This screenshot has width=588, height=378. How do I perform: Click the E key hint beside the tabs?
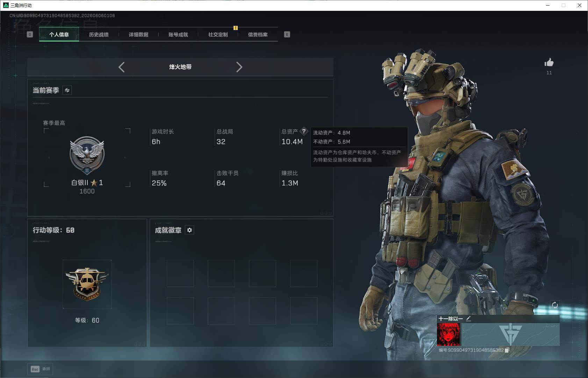(x=287, y=34)
